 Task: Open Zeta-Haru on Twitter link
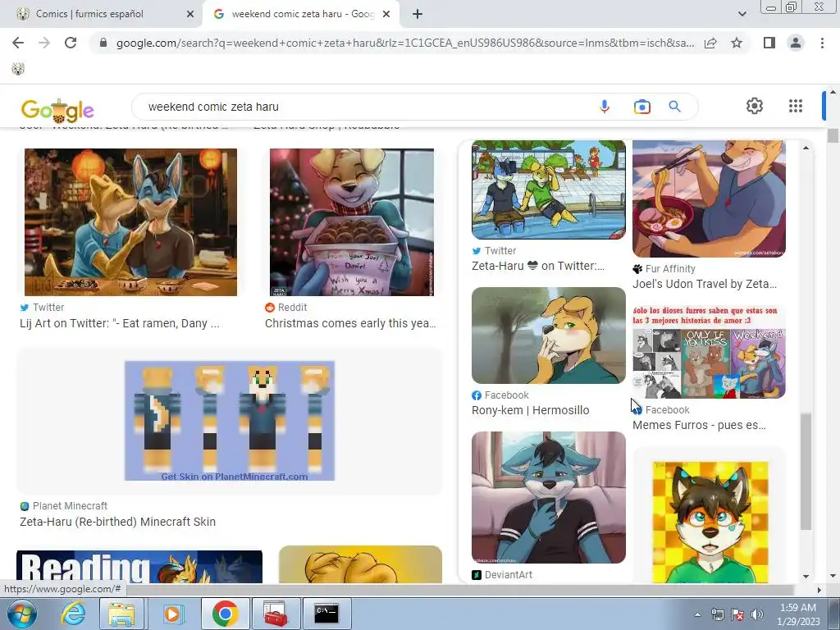point(538,267)
